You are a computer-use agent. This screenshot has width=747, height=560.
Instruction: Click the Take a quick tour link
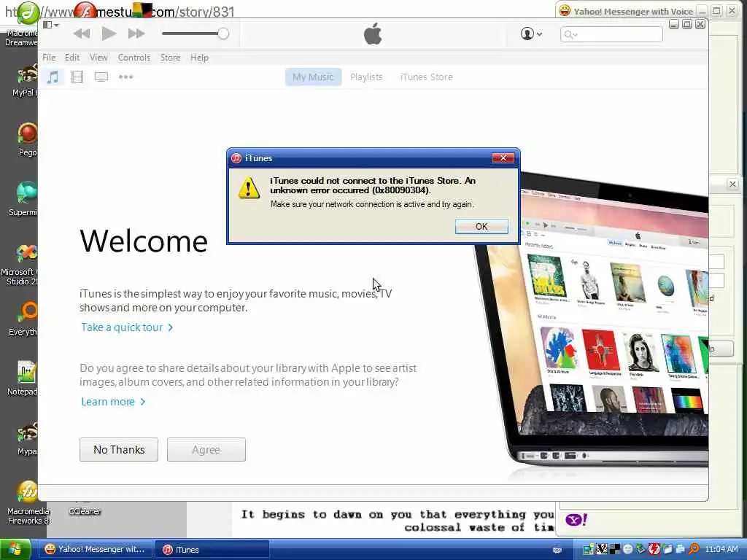tap(127, 327)
